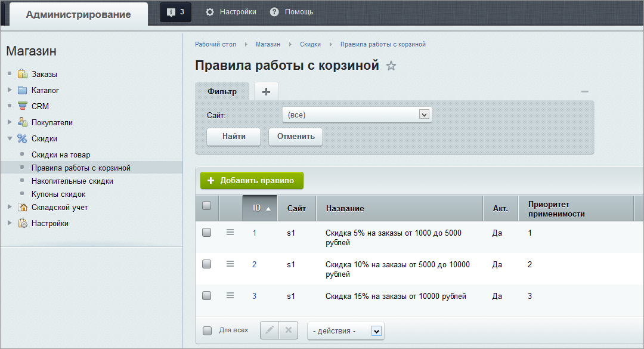Expand the Каталог tree node arrow

click(x=10, y=89)
